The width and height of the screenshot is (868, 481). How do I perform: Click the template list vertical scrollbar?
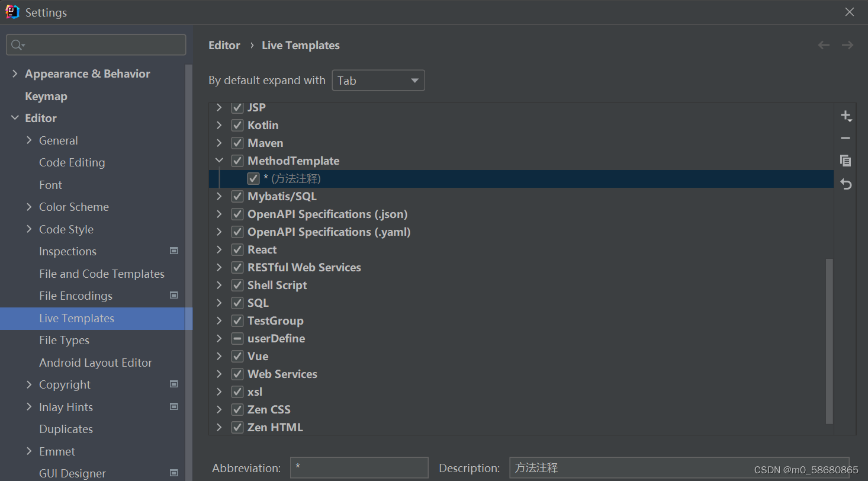[x=829, y=341]
